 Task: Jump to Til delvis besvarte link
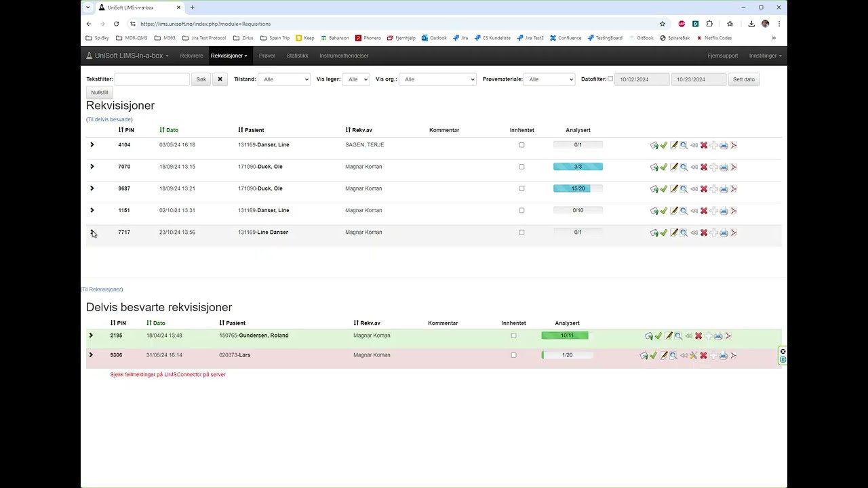(109, 119)
